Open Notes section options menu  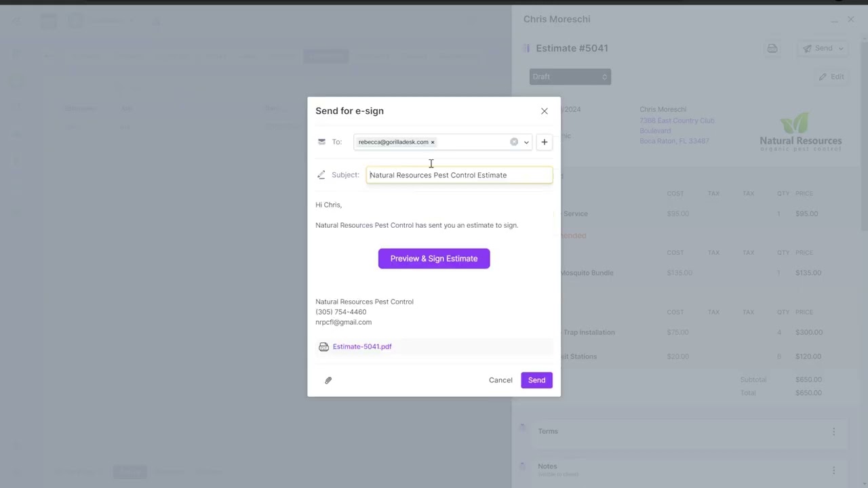pos(833,470)
